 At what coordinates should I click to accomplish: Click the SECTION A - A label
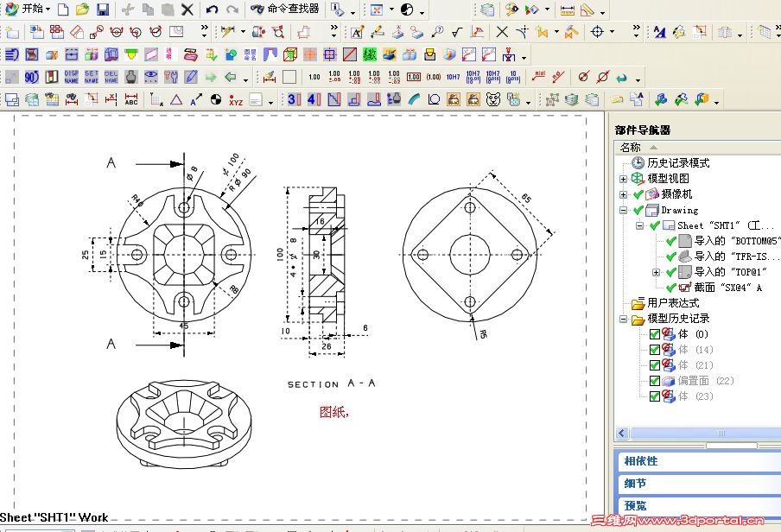[331, 384]
